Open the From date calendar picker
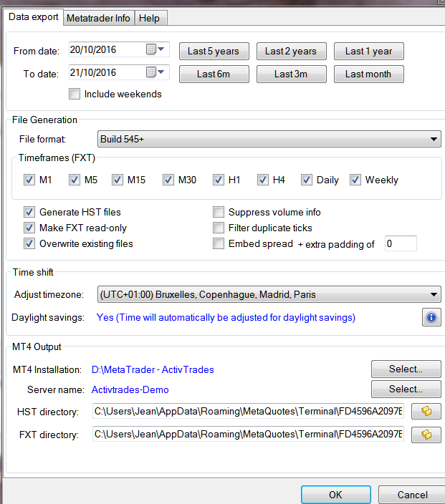The image size is (445, 504). [x=155, y=50]
